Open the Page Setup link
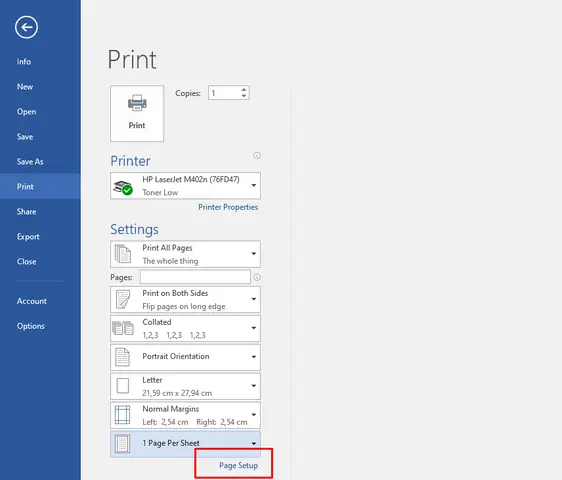The image size is (562, 480). 238,465
